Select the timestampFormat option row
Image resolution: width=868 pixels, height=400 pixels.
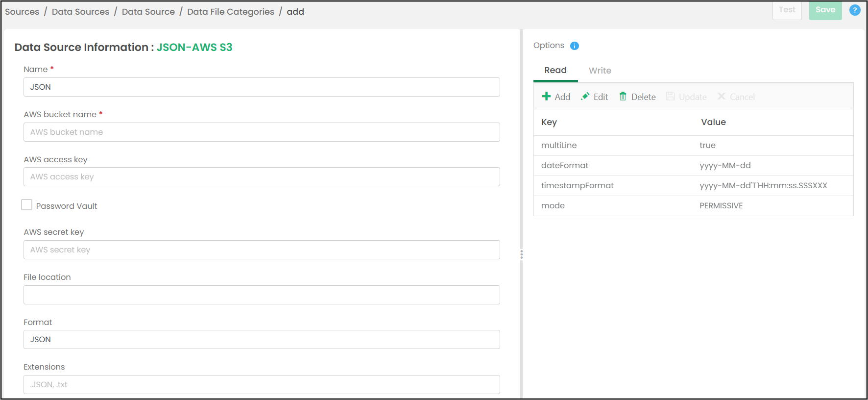(x=693, y=186)
